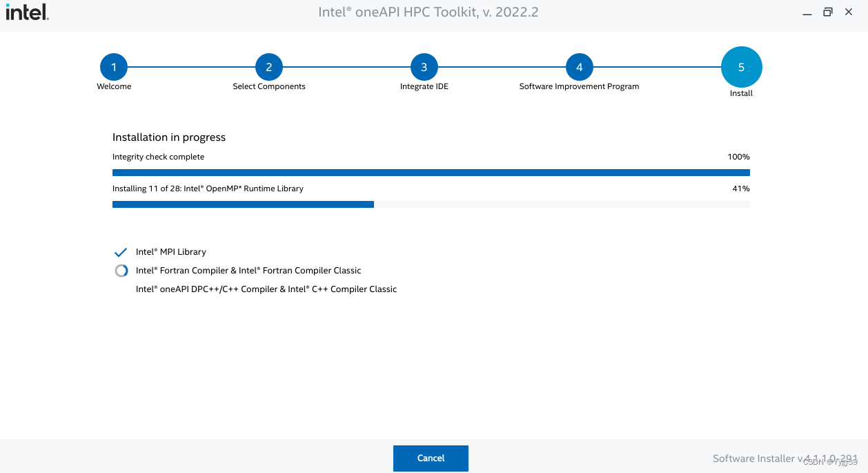This screenshot has width=868, height=473.
Task: Select step 1 Welcome circle
Action: (x=114, y=67)
